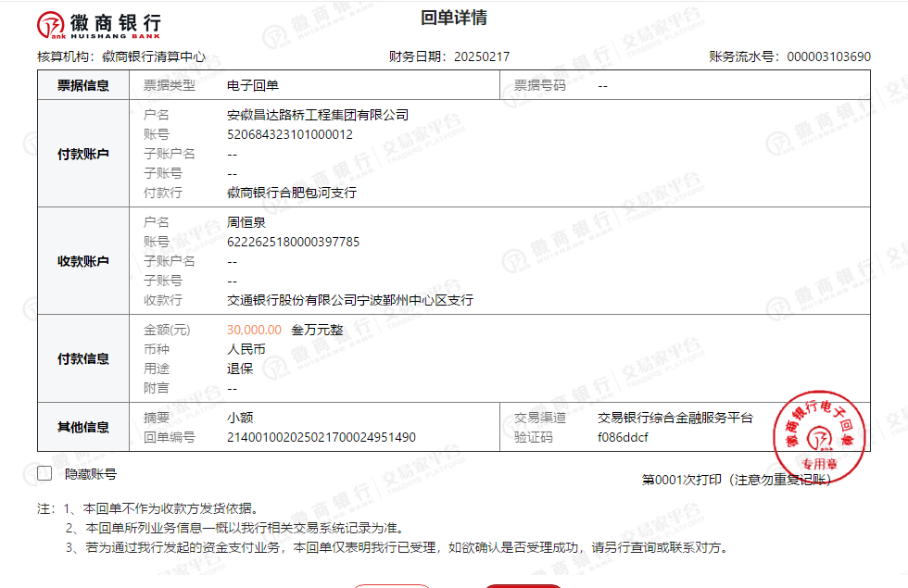908x588 pixels.
Task: Select the transaction serial number 000003103690
Action: click(828, 56)
